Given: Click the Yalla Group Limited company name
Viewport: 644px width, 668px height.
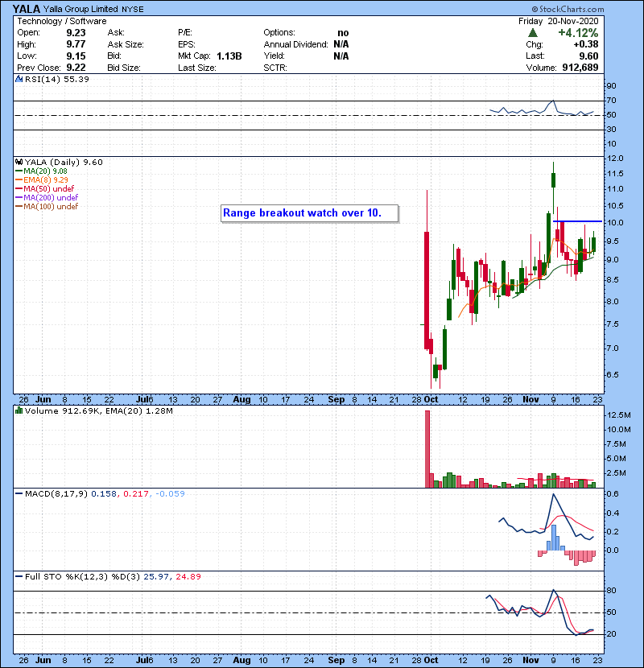Looking at the screenshot, I should [80, 9].
